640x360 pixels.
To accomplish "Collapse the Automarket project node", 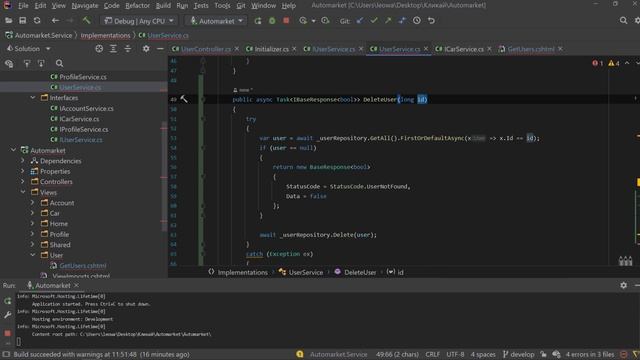I will point(13,150).
